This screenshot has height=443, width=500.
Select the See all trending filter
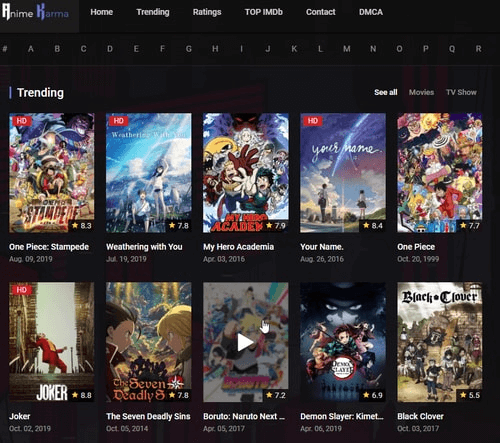(x=386, y=92)
